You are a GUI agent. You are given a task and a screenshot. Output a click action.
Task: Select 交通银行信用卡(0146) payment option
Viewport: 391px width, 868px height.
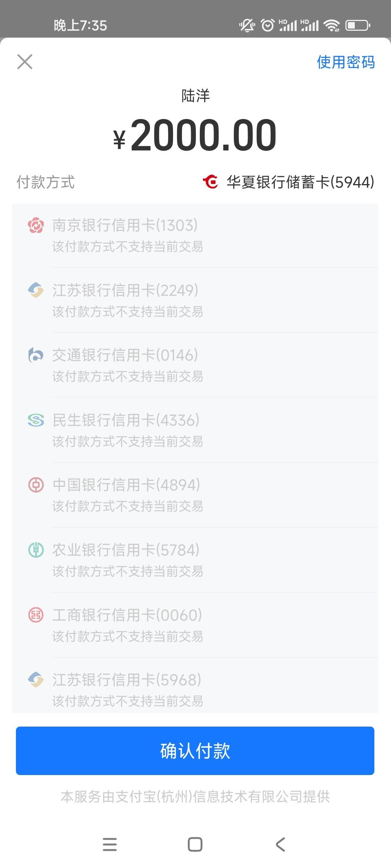coord(195,365)
